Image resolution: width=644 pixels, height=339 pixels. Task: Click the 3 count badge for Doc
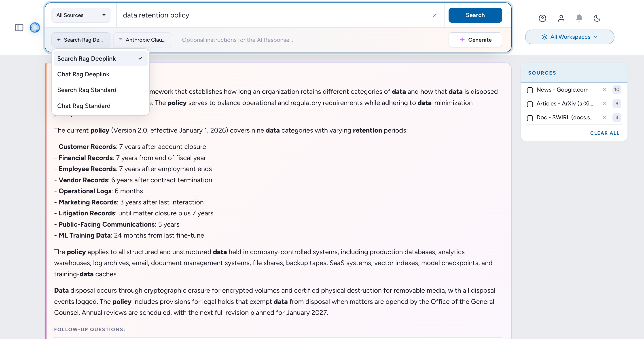click(x=617, y=117)
